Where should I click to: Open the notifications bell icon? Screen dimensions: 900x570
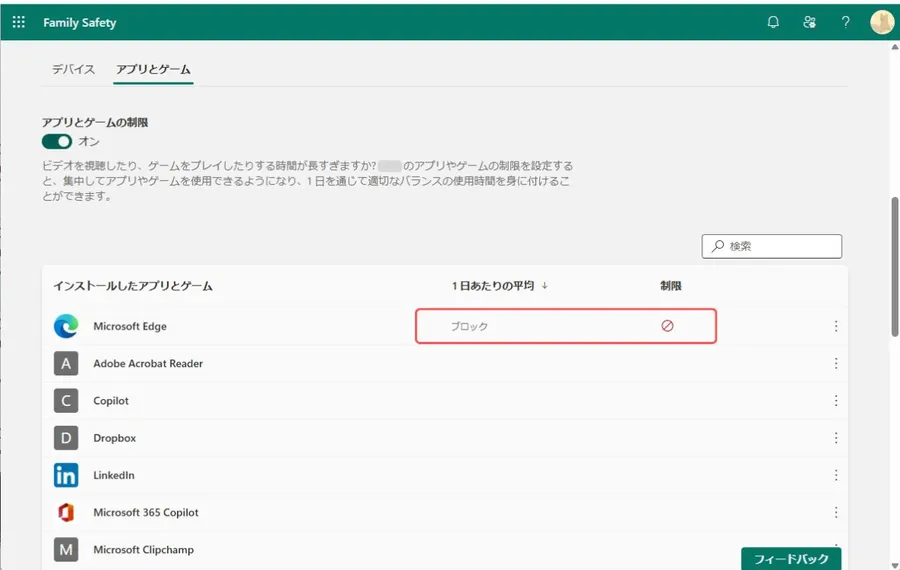[773, 22]
